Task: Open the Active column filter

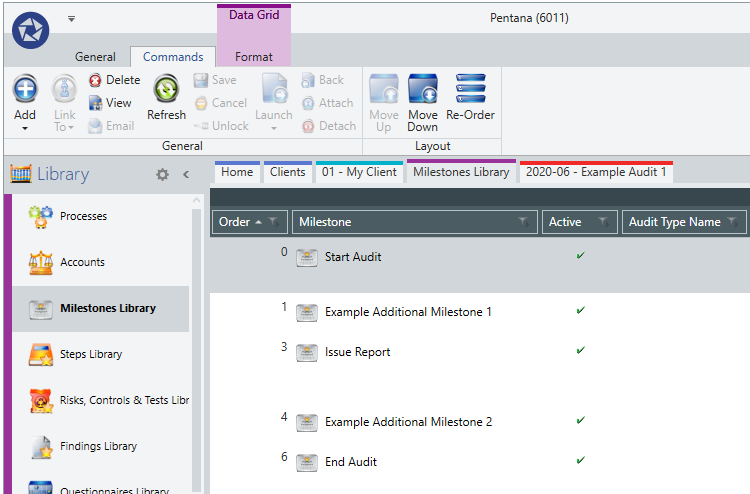Action: (604, 222)
